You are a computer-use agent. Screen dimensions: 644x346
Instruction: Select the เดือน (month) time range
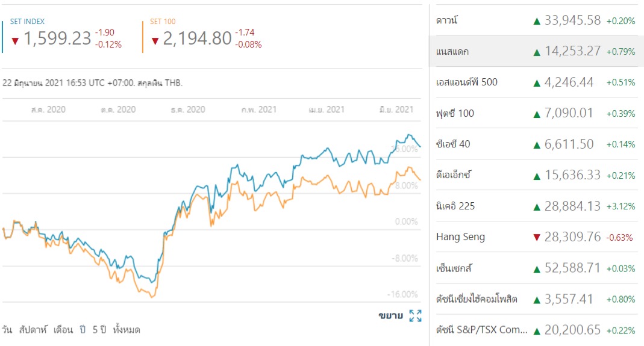click(x=63, y=330)
